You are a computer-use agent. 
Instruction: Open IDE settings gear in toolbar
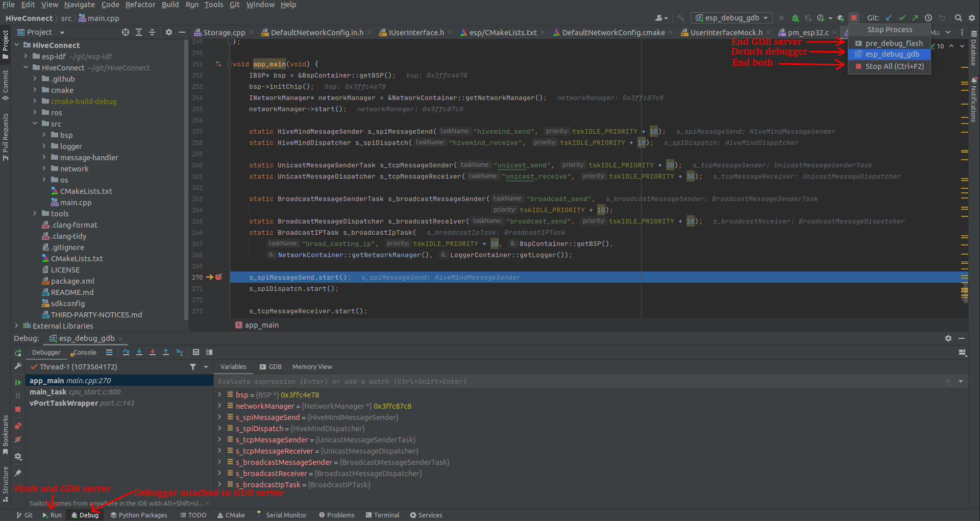[972, 18]
